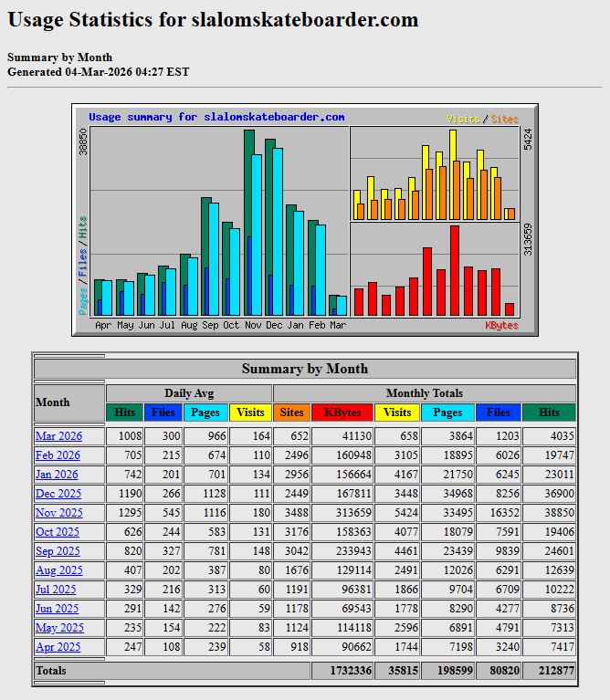610x700 pixels.
Task: Open the Apr 2025 monthly report
Action: point(58,647)
